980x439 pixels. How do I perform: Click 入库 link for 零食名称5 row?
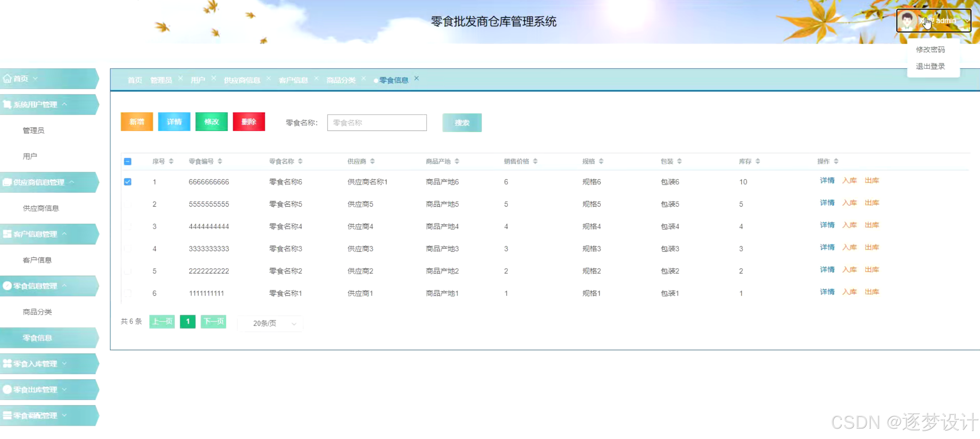coord(849,203)
